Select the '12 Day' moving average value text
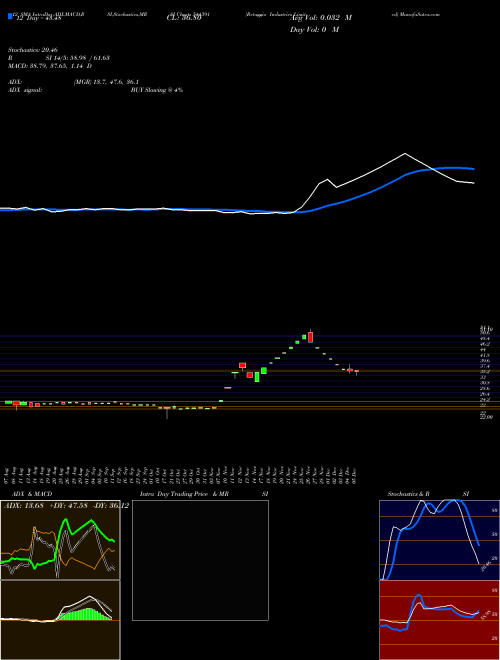 [x=37, y=18]
